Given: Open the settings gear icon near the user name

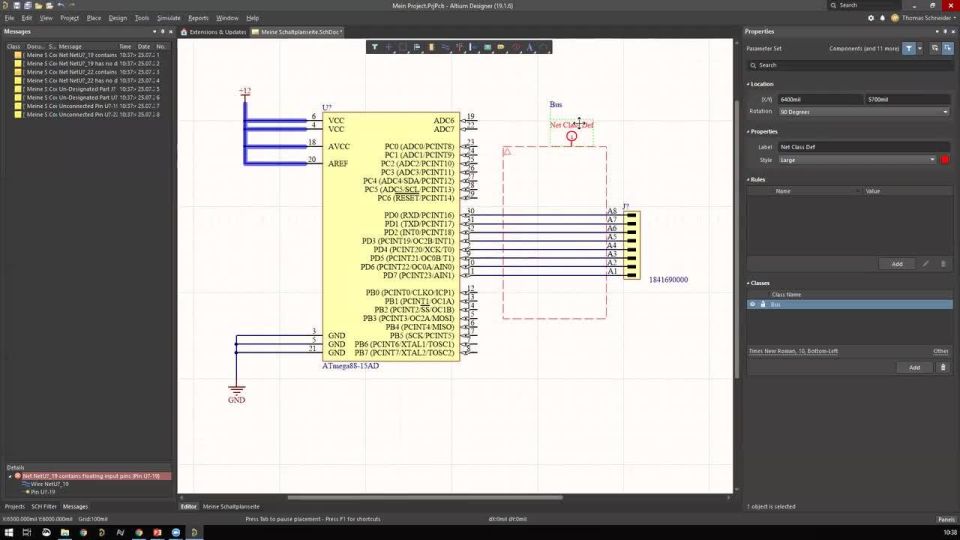Looking at the screenshot, I should pyautogui.click(x=871, y=18).
